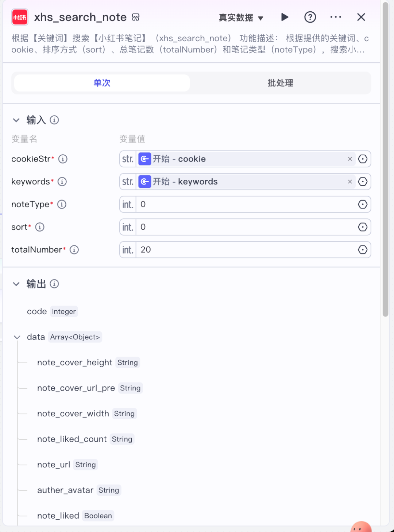394x532 pixels.
Task: Select the note_liked Boolean output field
Action: point(76,516)
